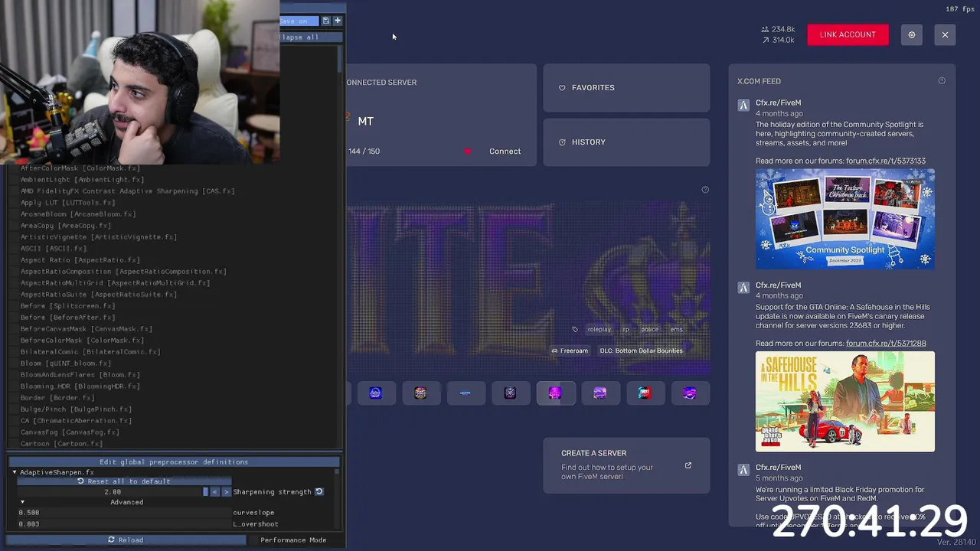Click the X.com Feed help question mark icon
Viewport: 980px width, 551px height.
pos(942,80)
